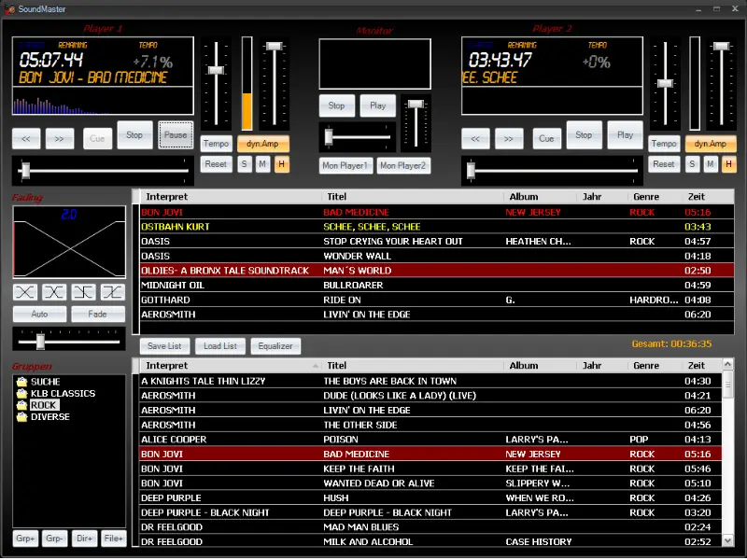747x560 pixels.
Task: Open the Equalizer
Action: pyautogui.click(x=275, y=346)
